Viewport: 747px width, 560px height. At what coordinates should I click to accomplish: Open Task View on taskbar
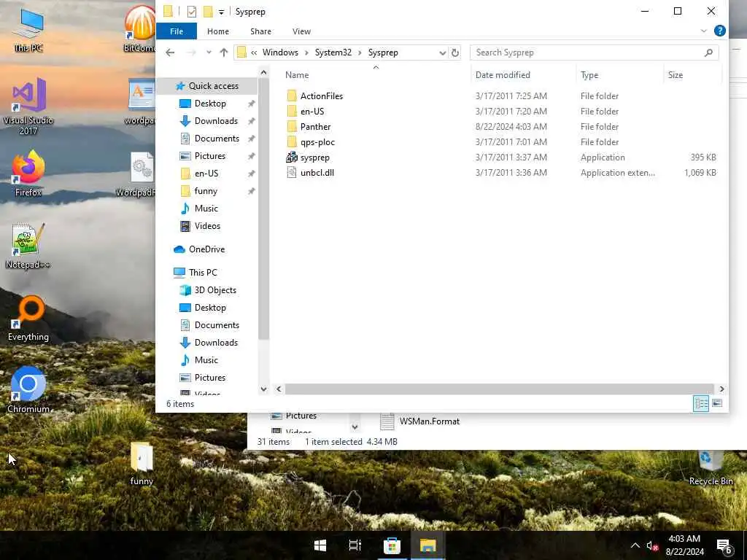pos(355,545)
